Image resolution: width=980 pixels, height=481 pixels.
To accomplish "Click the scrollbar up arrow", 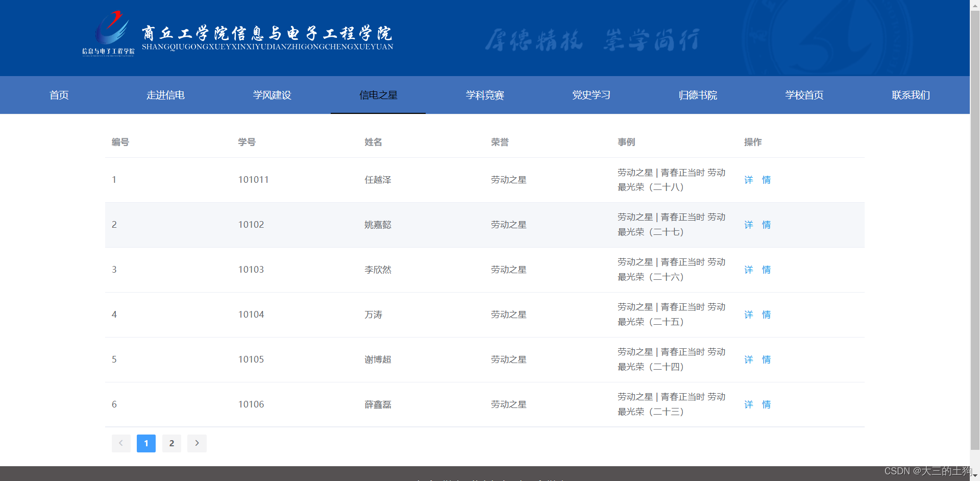I will [x=974, y=5].
